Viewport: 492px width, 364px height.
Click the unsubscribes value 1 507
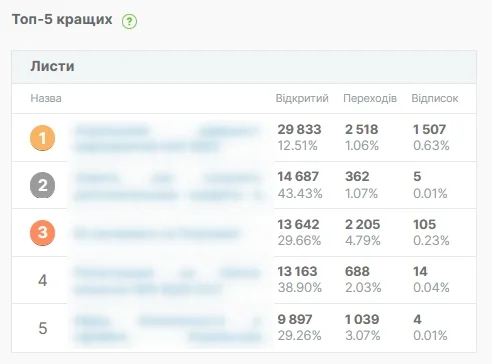[429, 129]
